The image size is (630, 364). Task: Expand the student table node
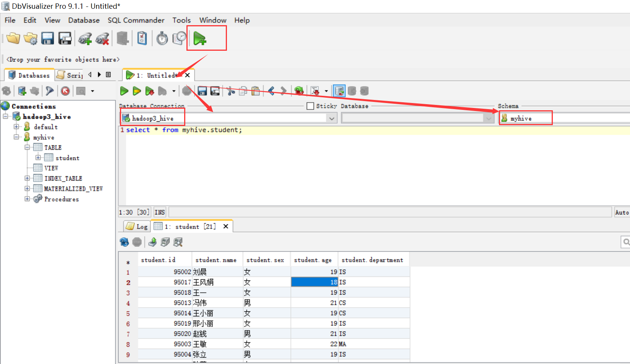(x=38, y=157)
